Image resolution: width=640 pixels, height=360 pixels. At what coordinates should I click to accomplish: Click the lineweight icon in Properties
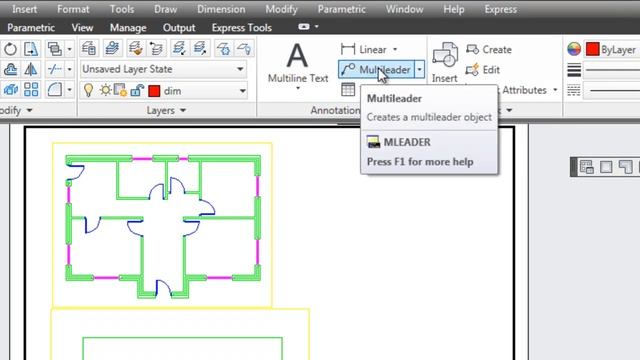(x=574, y=70)
